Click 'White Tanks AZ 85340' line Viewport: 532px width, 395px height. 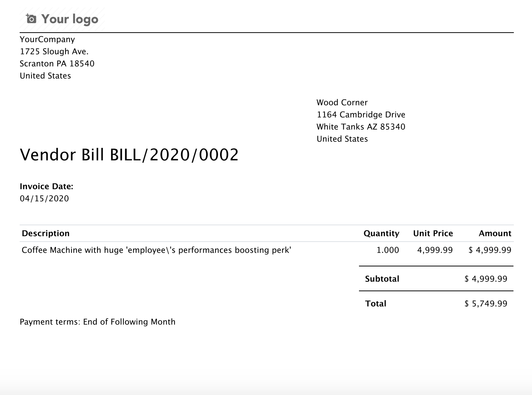pyautogui.click(x=361, y=127)
